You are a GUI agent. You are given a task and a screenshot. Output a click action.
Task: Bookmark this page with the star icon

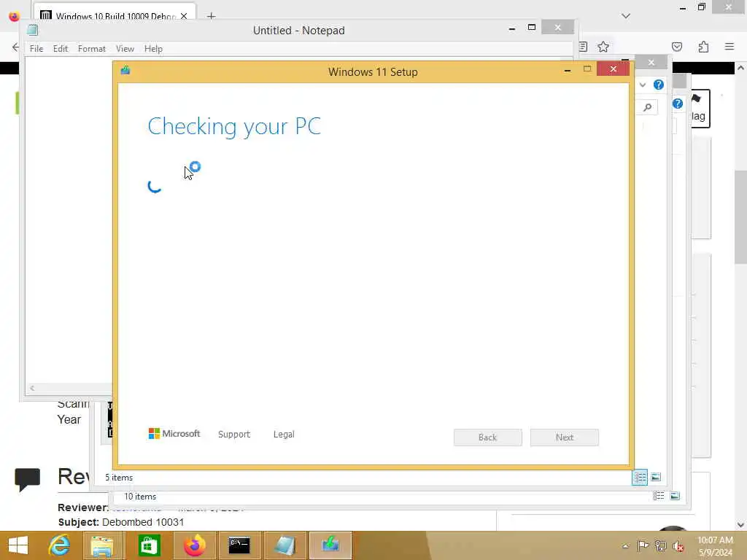pyautogui.click(x=603, y=47)
